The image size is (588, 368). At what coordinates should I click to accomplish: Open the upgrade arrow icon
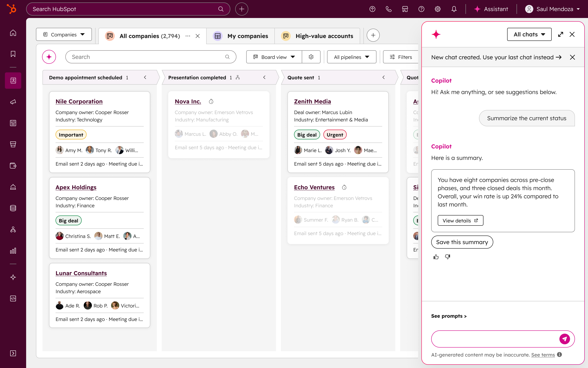point(372,9)
